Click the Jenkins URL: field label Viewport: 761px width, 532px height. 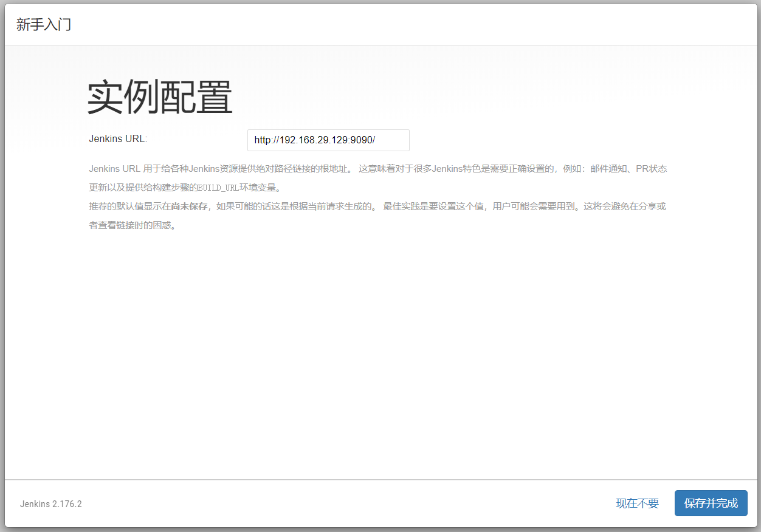click(117, 138)
